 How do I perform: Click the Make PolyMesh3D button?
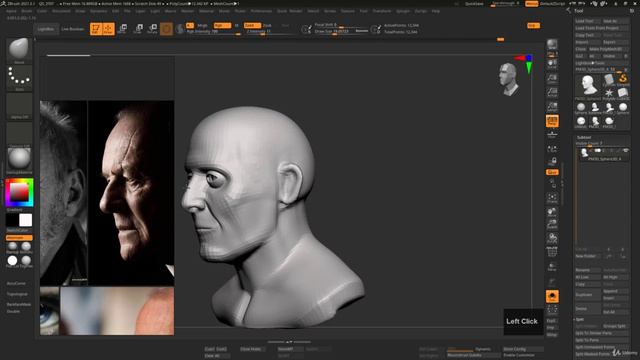608,49
